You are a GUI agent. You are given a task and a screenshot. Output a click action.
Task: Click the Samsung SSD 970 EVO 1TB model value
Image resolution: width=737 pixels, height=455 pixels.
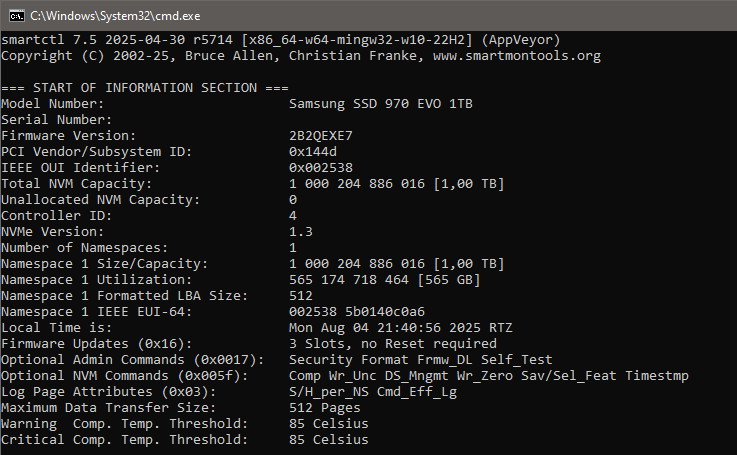pos(381,104)
